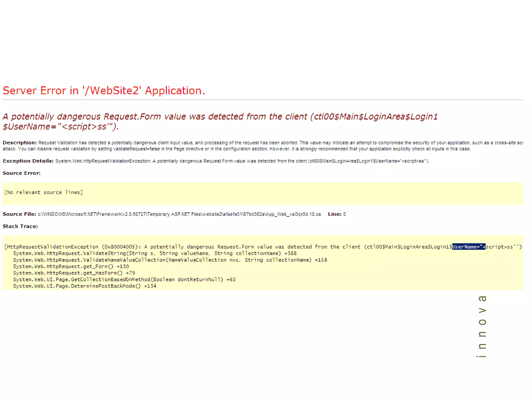Click the highlighted 'UserName=' selection in stack trace

[468, 247]
